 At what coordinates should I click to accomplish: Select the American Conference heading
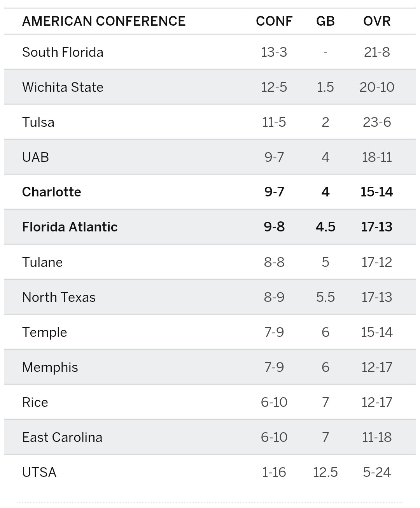pos(104,21)
